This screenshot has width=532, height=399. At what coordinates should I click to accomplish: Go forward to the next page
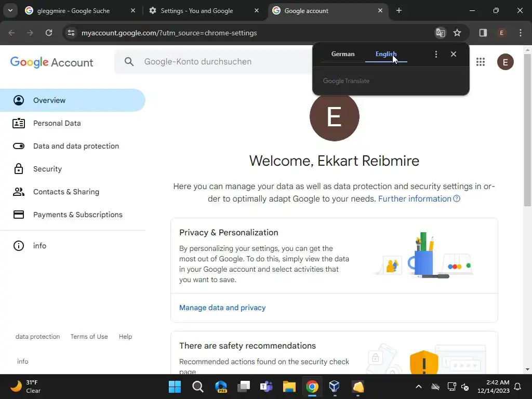click(x=30, y=33)
